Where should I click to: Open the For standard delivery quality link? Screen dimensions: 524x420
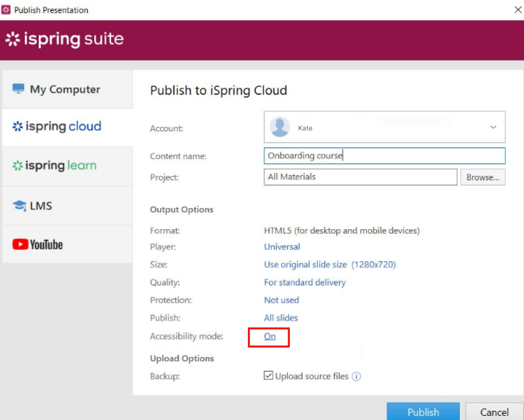[305, 282]
